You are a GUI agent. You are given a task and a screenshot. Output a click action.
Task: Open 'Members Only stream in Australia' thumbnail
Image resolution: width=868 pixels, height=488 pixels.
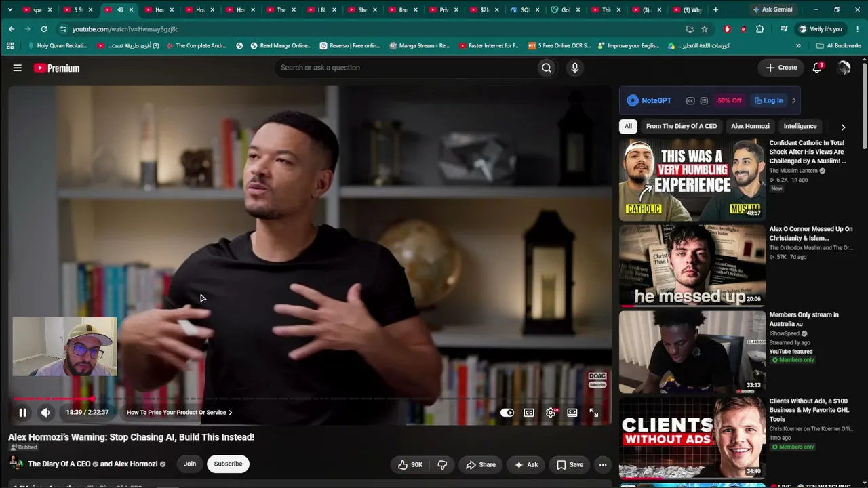[692, 352]
